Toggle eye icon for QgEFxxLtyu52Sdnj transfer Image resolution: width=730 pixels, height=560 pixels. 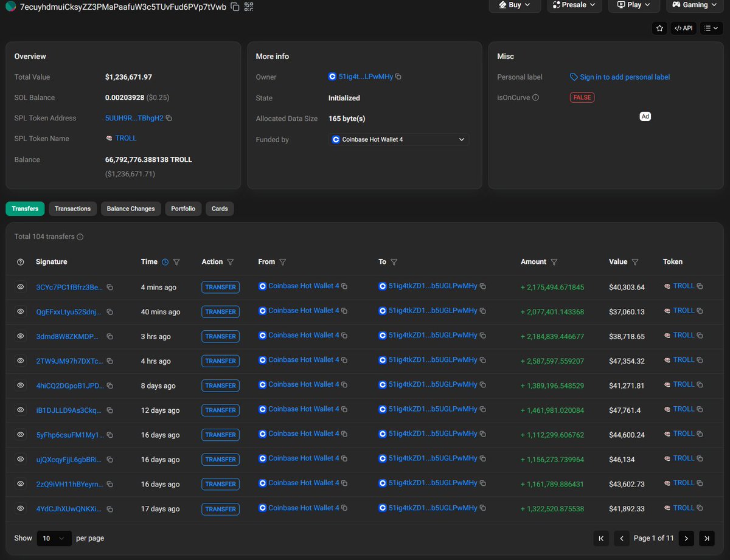coord(21,311)
